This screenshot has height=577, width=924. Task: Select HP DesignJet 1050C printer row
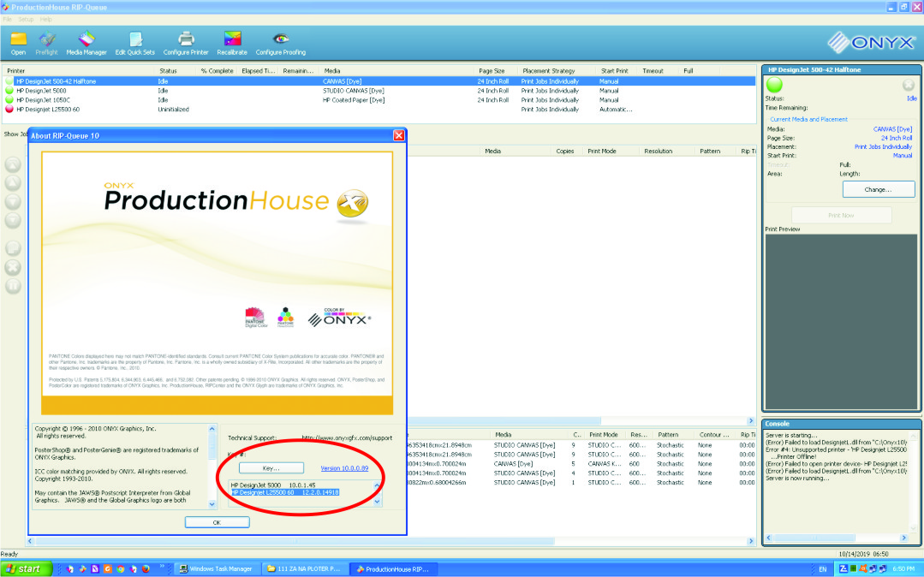pos(379,100)
